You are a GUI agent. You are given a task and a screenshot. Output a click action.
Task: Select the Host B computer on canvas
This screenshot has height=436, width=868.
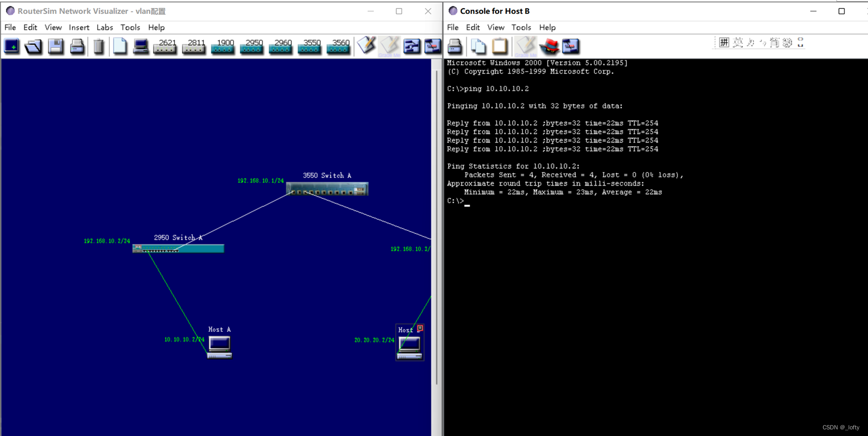coord(410,348)
